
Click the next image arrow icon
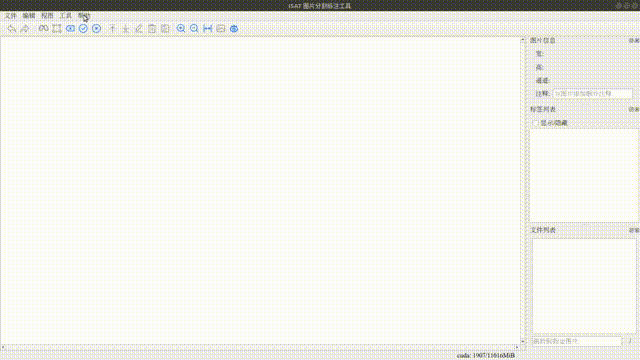click(x=25, y=29)
